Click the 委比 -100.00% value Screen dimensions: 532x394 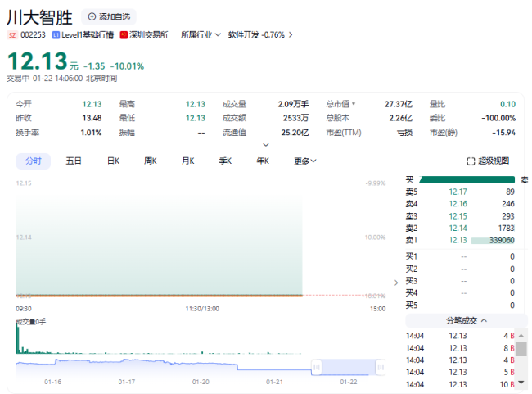tap(498, 118)
